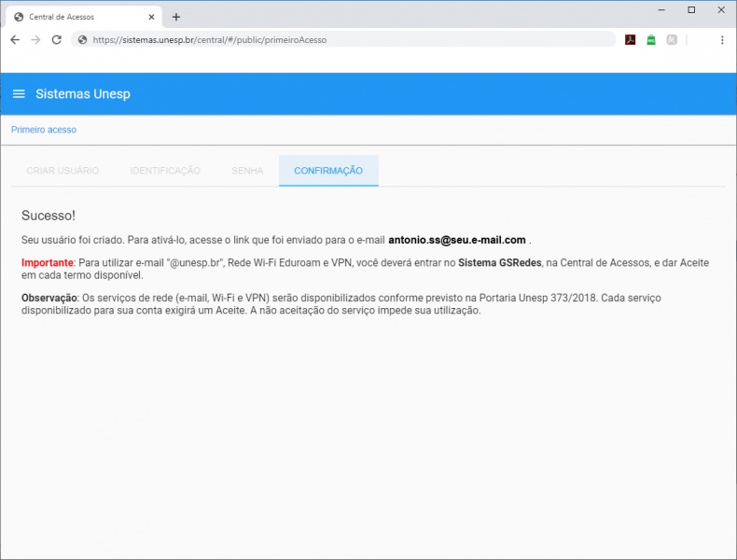The image size is (737, 560).
Task: Click the Sistemas Unesp header title
Action: coord(83,94)
